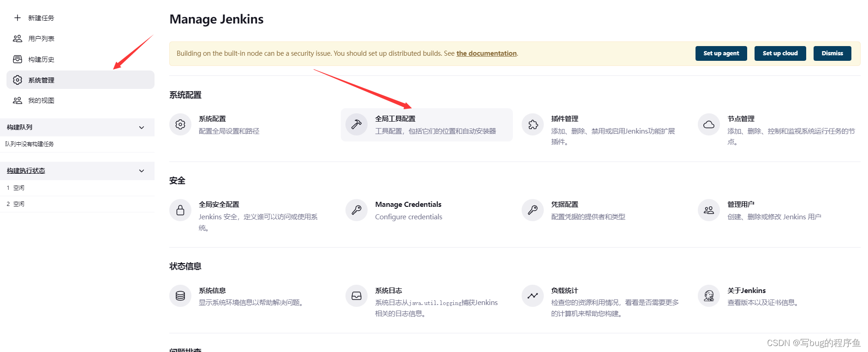Open the documentation link

pos(486,53)
